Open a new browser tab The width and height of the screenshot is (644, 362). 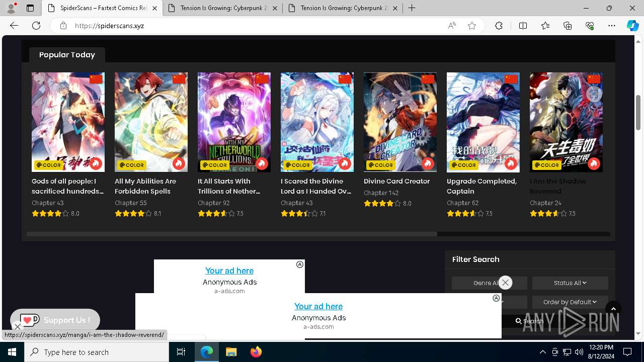pos(412,8)
